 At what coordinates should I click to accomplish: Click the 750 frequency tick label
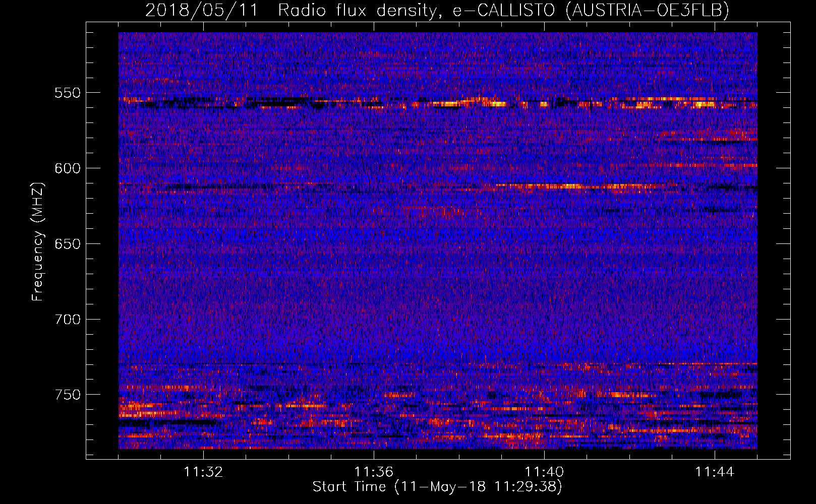coord(68,395)
